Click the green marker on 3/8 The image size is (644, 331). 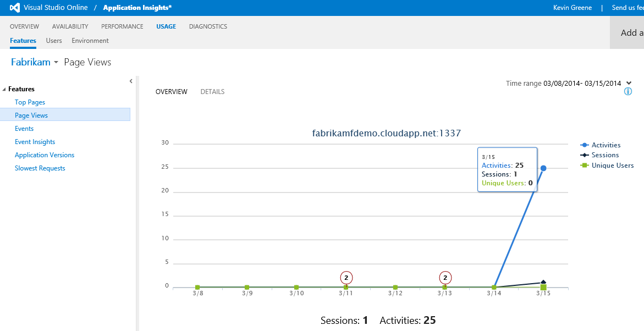pos(197,286)
